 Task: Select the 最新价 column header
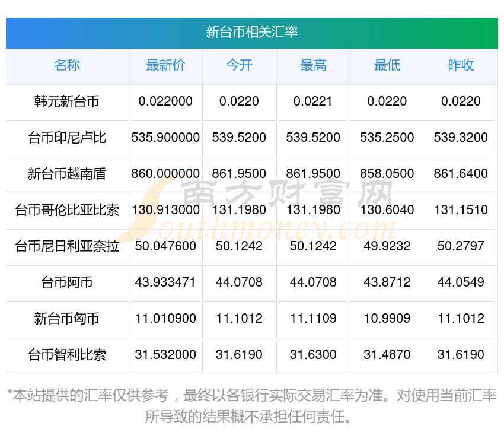tap(165, 66)
